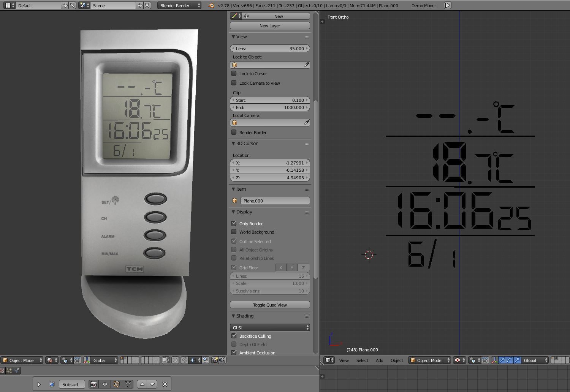Click the 3D Cursor X location field
This screenshot has height=392, width=570.
click(270, 163)
